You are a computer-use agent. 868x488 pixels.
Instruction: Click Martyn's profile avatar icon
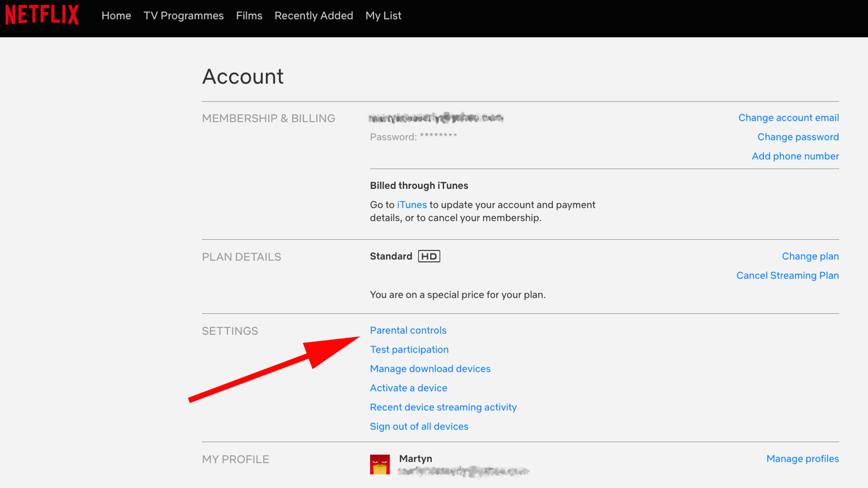click(x=380, y=464)
